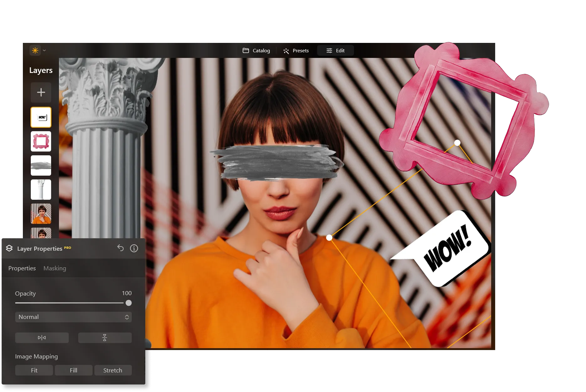This screenshot has width=586, height=392.
Task: Open the Properties tab
Action: click(x=22, y=268)
